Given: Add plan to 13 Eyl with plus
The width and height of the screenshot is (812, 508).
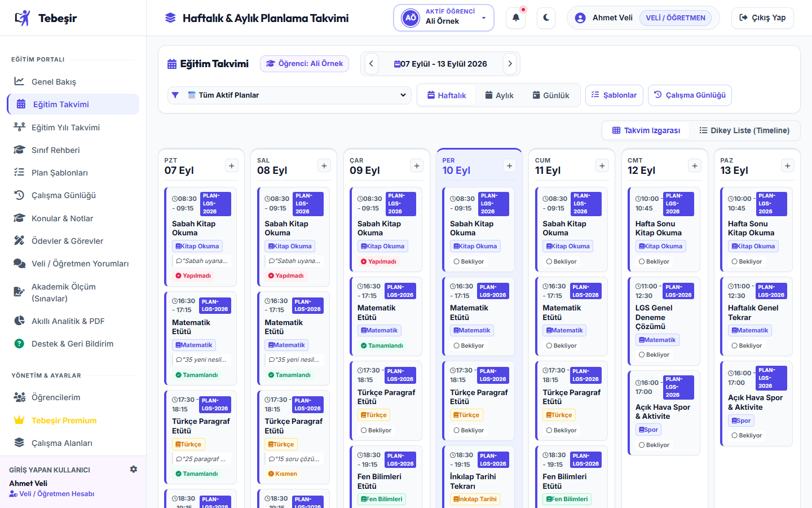Looking at the screenshot, I should pos(788,165).
